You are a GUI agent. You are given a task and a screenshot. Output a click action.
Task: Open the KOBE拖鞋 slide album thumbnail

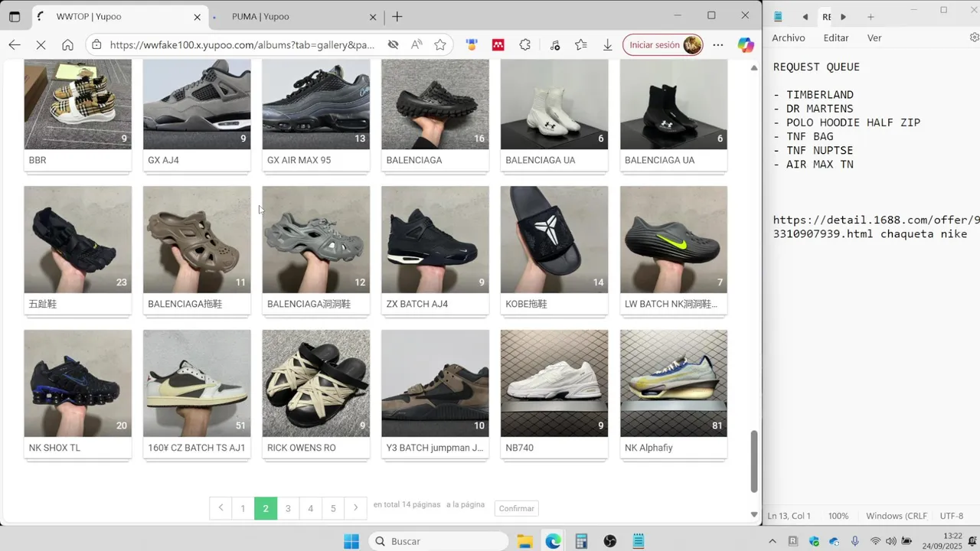pyautogui.click(x=554, y=240)
